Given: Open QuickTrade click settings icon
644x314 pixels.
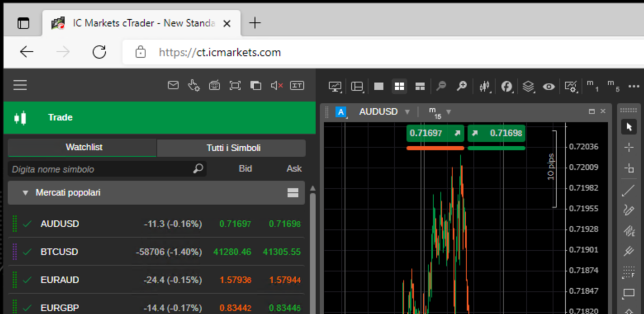Looking at the screenshot, I should coord(194,85).
